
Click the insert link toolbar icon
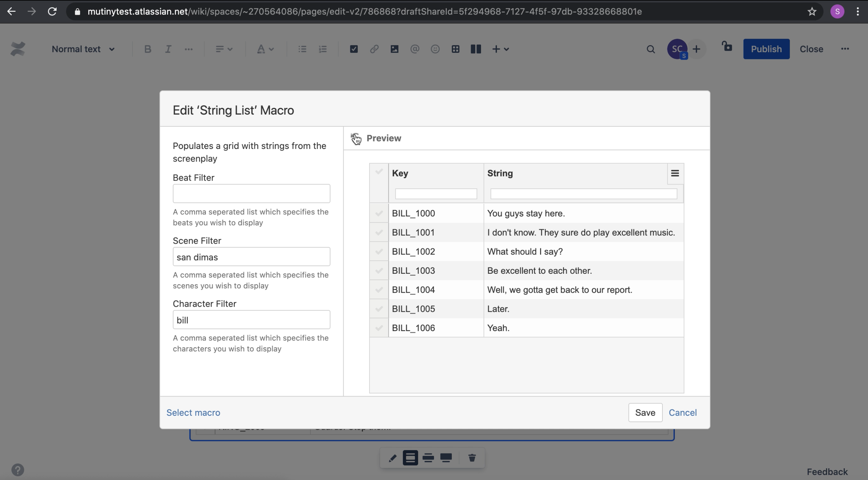click(374, 49)
